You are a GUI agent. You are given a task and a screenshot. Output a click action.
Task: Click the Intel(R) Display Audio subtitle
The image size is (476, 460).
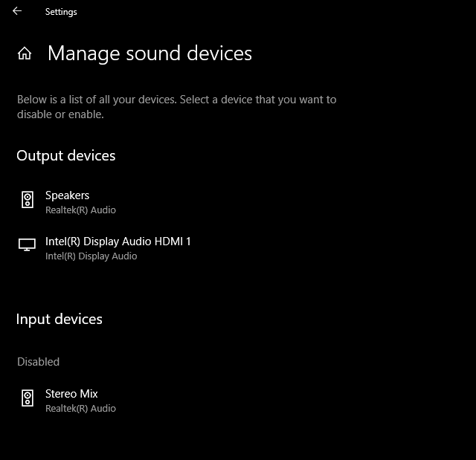pyautogui.click(x=91, y=256)
